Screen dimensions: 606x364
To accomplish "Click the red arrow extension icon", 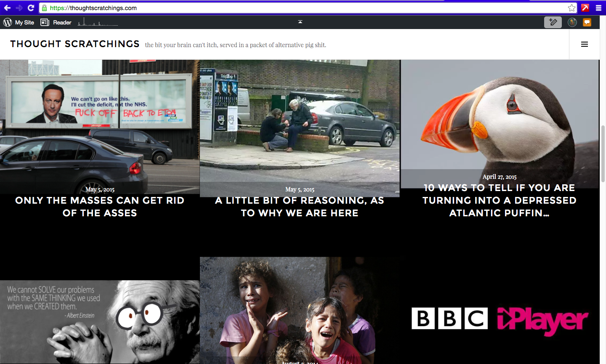I will 585,8.
